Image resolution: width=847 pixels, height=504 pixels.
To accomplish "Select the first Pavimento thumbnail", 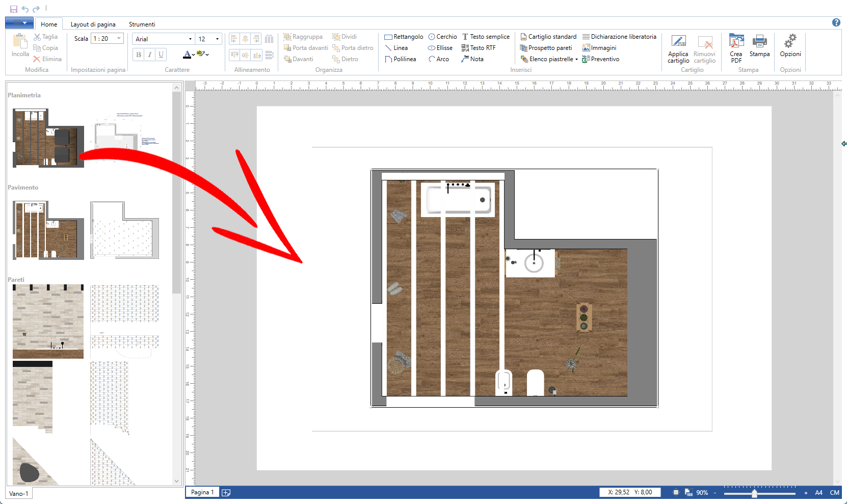I will coord(48,230).
